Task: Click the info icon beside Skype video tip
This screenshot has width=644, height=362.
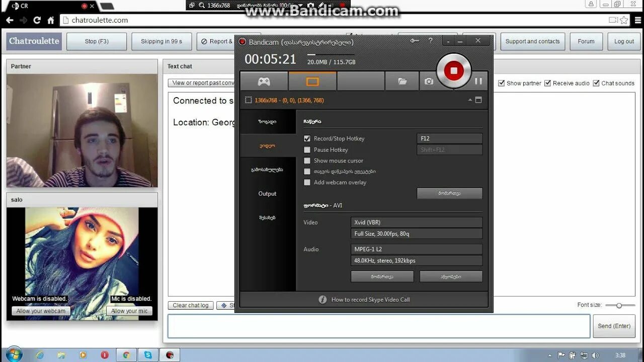Action: click(323, 300)
